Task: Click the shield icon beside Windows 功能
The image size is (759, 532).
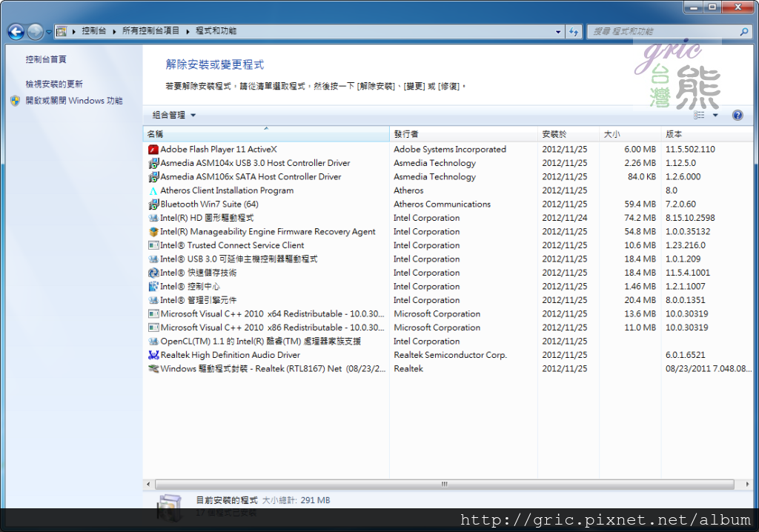Action: tap(16, 101)
